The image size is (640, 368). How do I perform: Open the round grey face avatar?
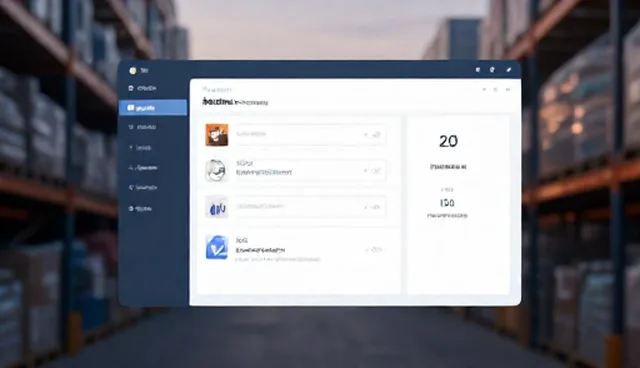[216, 170]
